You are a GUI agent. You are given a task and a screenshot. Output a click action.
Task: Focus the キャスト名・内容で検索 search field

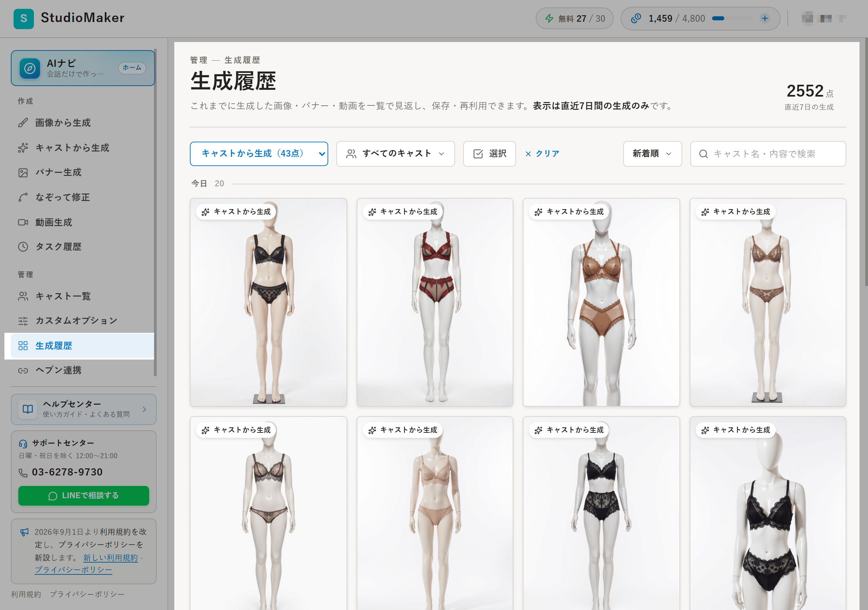768,154
